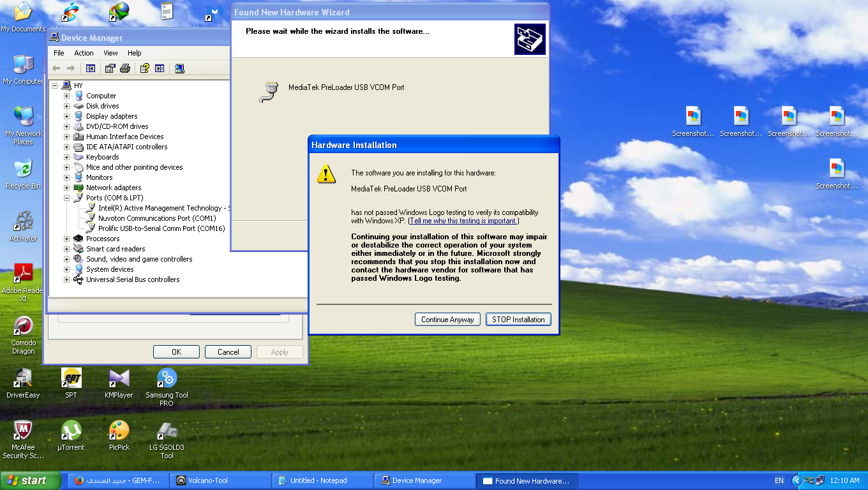
Task: Click the Help question-mark toolbar icon
Action: click(x=145, y=68)
